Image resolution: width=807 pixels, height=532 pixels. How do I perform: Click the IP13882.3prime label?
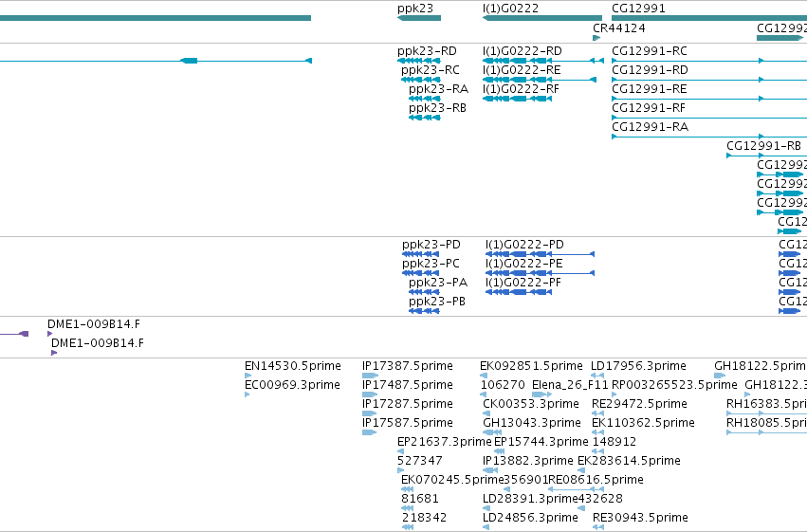point(528,461)
